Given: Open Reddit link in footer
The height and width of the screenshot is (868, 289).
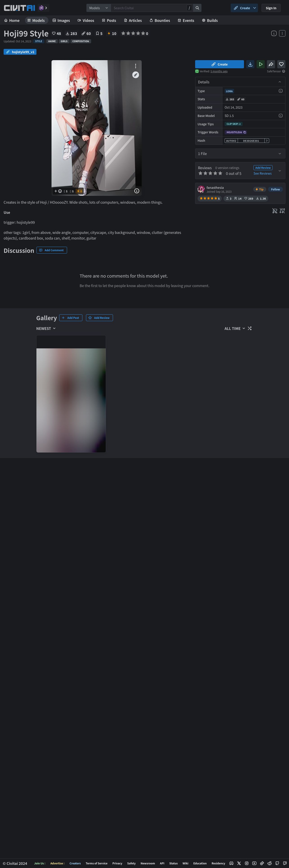Looking at the screenshot, I should click(269, 863).
